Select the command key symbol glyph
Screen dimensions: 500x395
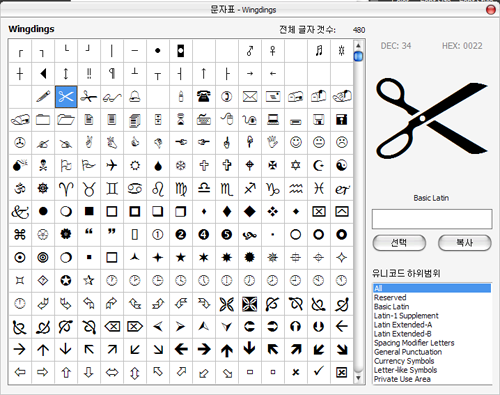(x=20, y=235)
